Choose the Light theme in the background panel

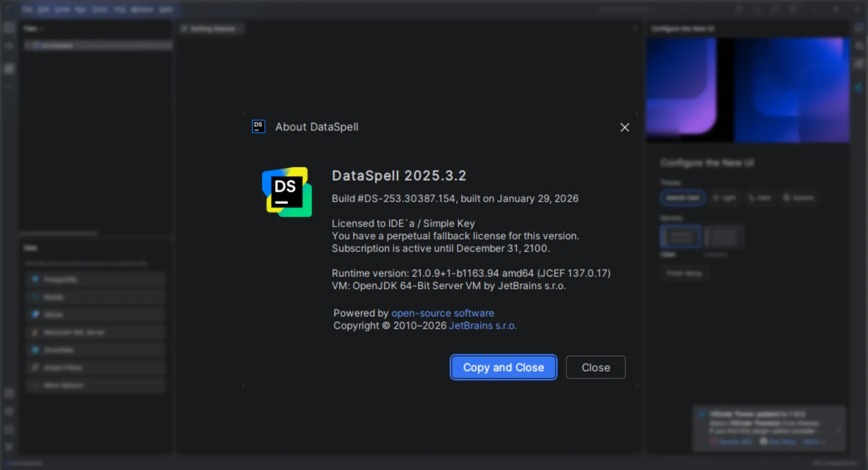[724, 198]
